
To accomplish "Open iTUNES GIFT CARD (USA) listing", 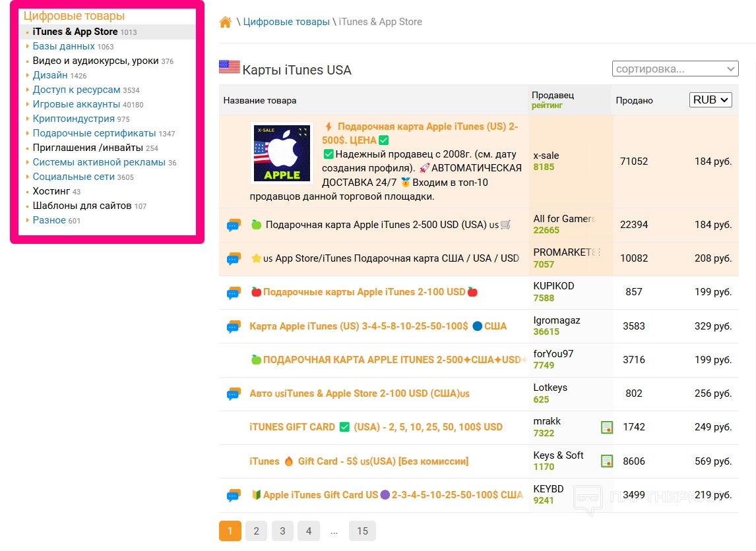I will click(x=375, y=427).
